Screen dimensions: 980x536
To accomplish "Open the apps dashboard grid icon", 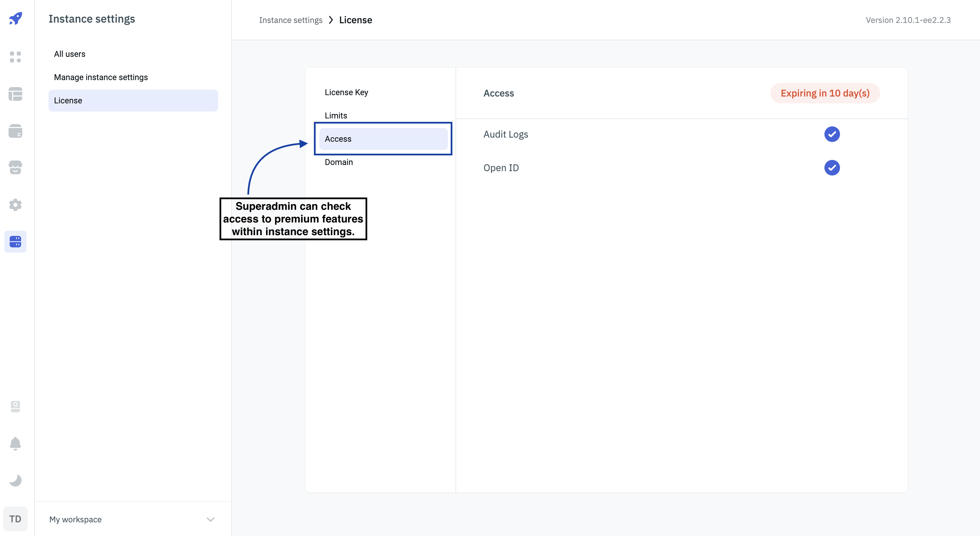I will pos(15,57).
